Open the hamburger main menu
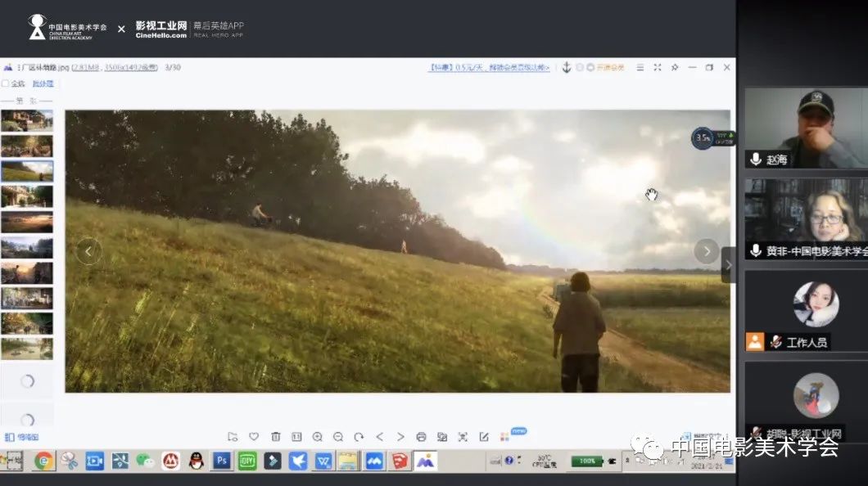The height and width of the screenshot is (486, 868). (x=640, y=68)
